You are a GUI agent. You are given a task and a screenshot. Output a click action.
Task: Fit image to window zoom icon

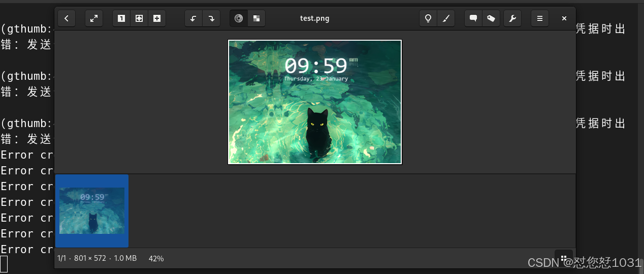click(x=139, y=18)
